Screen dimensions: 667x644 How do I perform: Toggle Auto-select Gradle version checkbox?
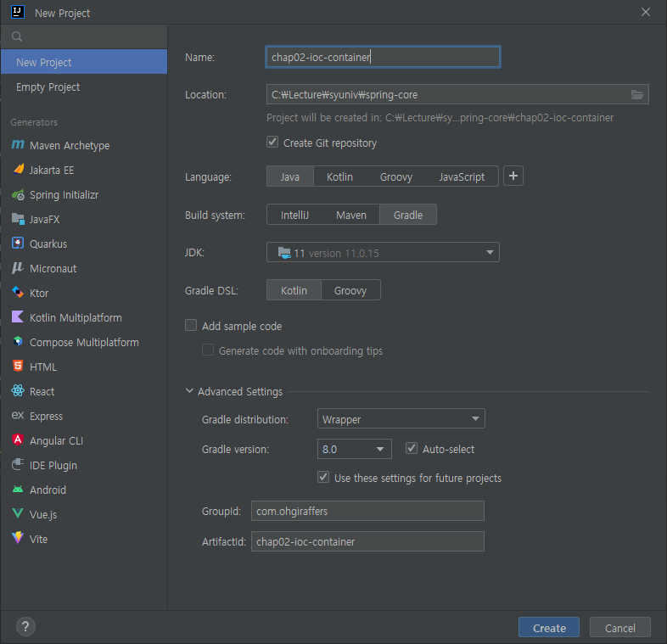tap(412, 448)
